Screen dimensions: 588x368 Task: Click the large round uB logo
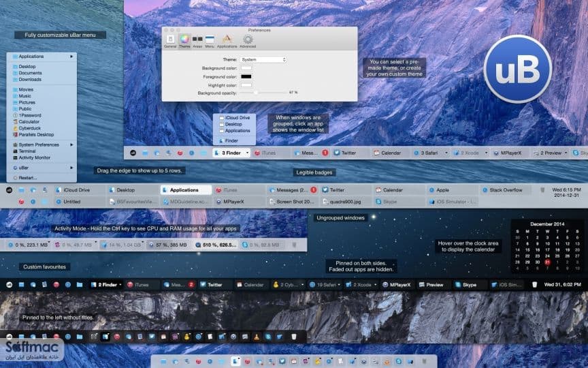pyautogui.click(x=518, y=69)
